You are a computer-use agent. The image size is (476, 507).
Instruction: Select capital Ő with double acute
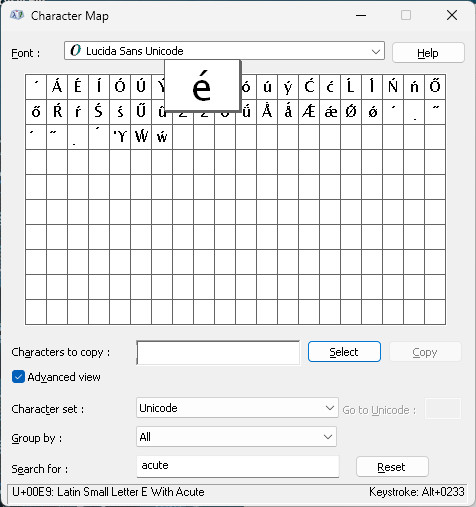(435, 87)
